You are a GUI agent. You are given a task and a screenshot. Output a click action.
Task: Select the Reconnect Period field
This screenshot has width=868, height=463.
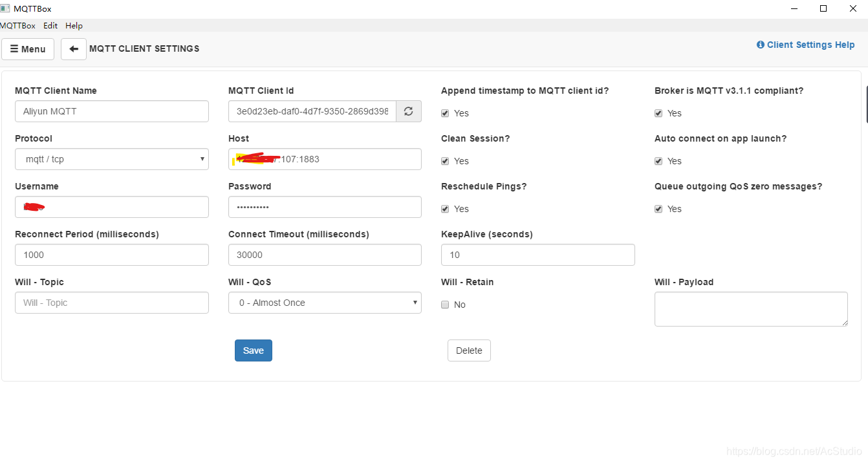click(x=112, y=255)
